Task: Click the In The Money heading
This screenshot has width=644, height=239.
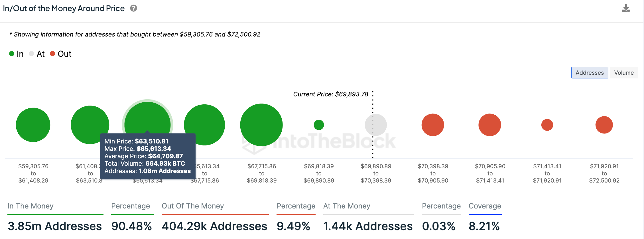Action: [31, 206]
